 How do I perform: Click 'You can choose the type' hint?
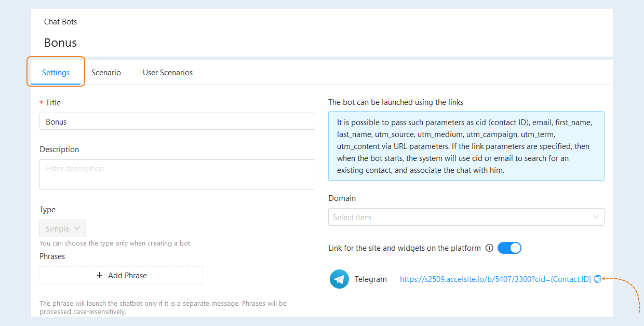tap(115, 243)
